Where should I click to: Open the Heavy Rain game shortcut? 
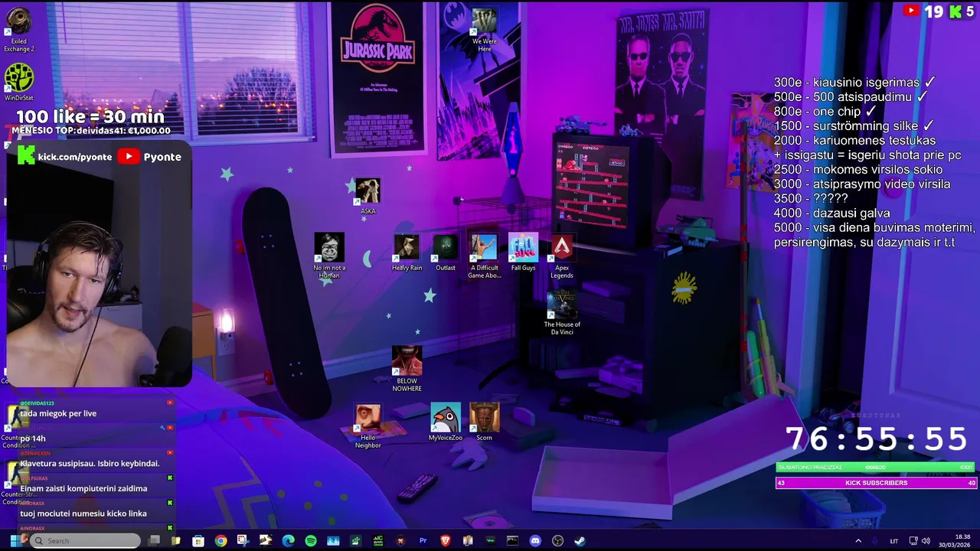407,253
